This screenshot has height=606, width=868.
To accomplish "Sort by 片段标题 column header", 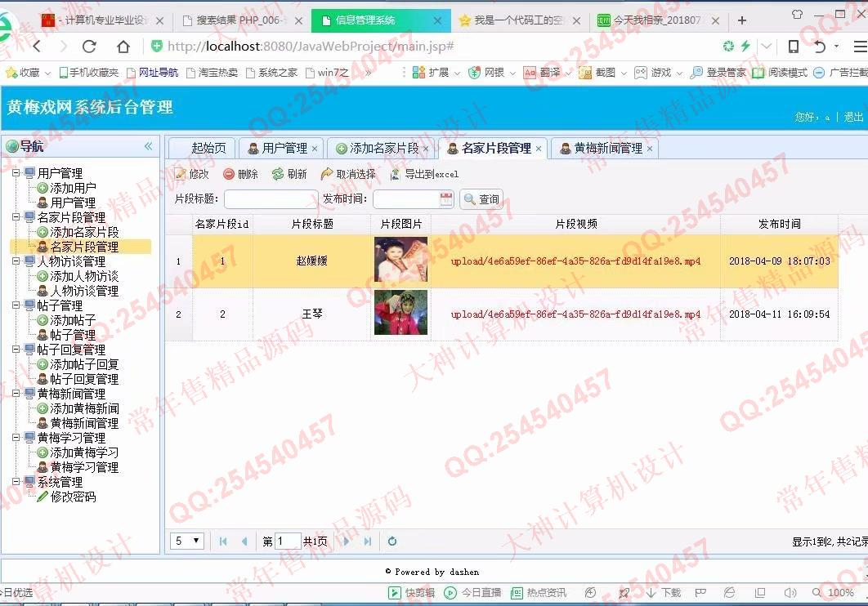I will coord(312,224).
